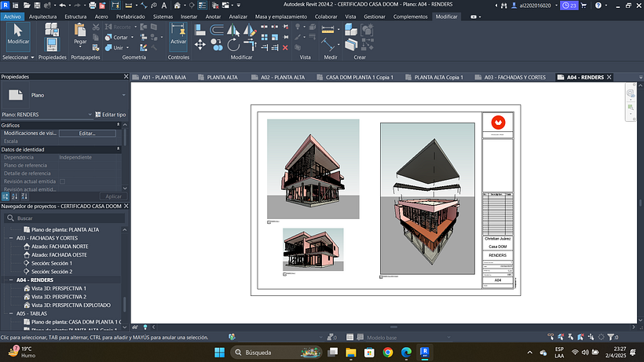This screenshot has height=362, width=644.
Task: Select the Rotate tool
Action: pyautogui.click(x=233, y=44)
